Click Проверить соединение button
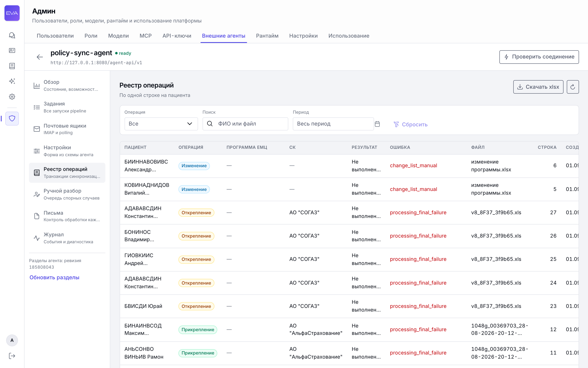The height and width of the screenshot is (368, 588). (539, 57)
